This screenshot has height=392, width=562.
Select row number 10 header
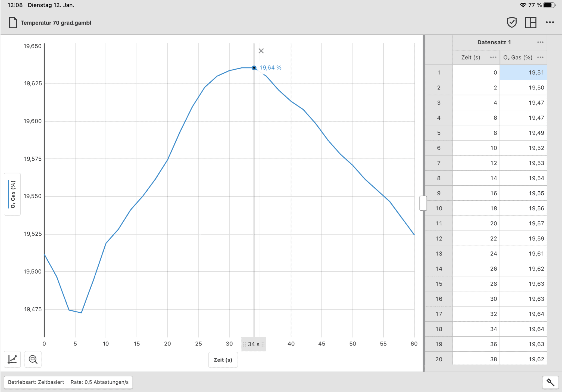click(x=439, y=208)
